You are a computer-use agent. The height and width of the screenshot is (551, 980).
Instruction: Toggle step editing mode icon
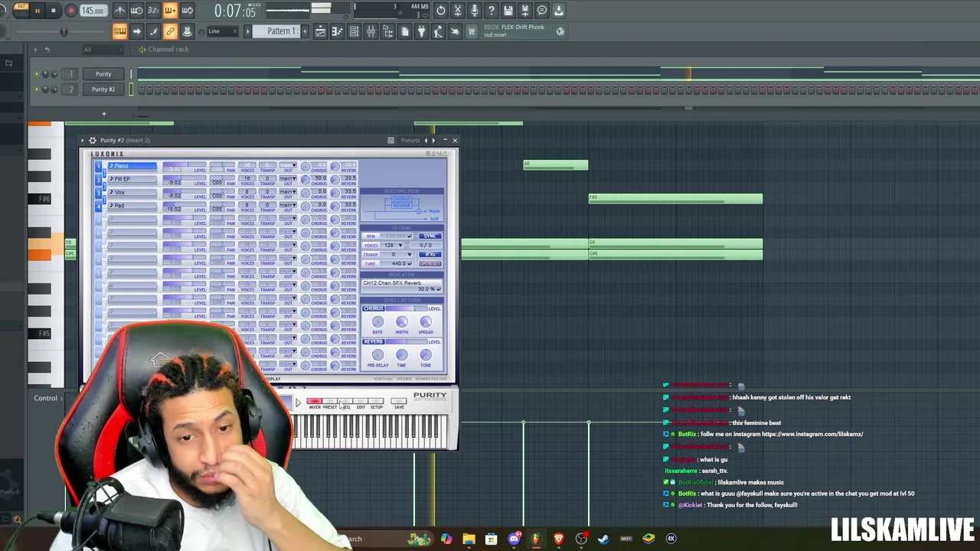153,31
